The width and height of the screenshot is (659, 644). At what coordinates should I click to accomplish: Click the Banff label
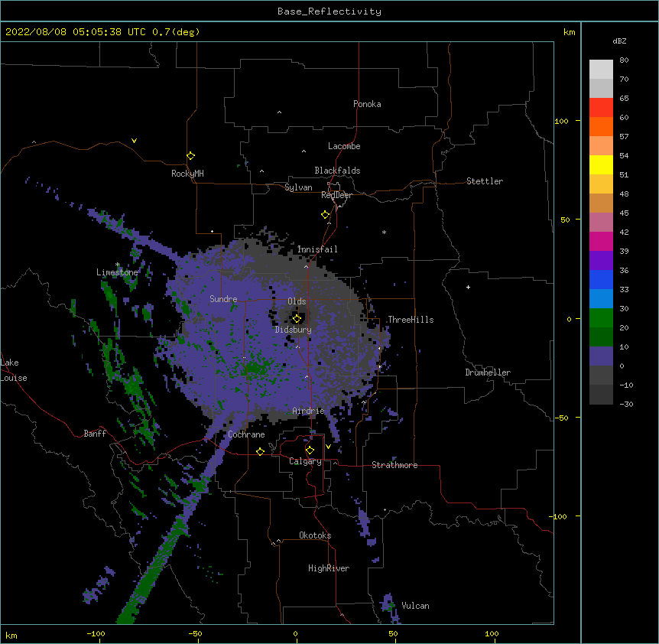click(95, 434)
